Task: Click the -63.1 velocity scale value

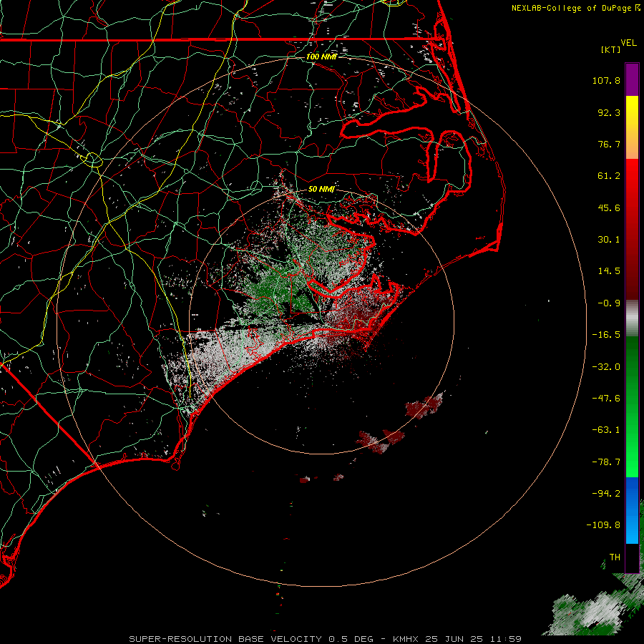Action: pos(606,430)
